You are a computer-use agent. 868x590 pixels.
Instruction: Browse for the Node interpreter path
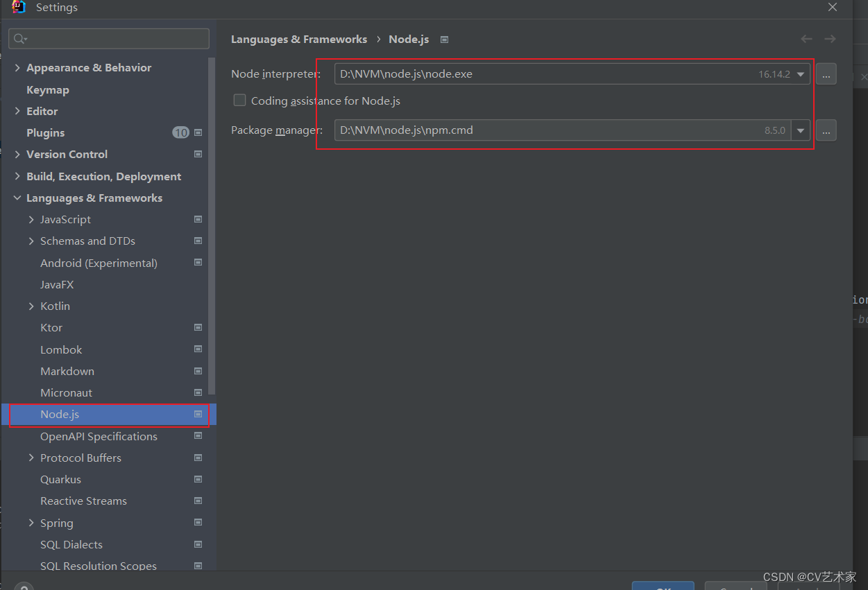[x=826, y=73]
